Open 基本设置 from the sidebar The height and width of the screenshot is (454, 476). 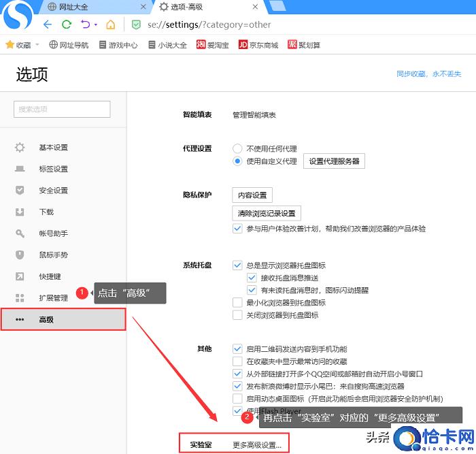[x=54, y=148]
